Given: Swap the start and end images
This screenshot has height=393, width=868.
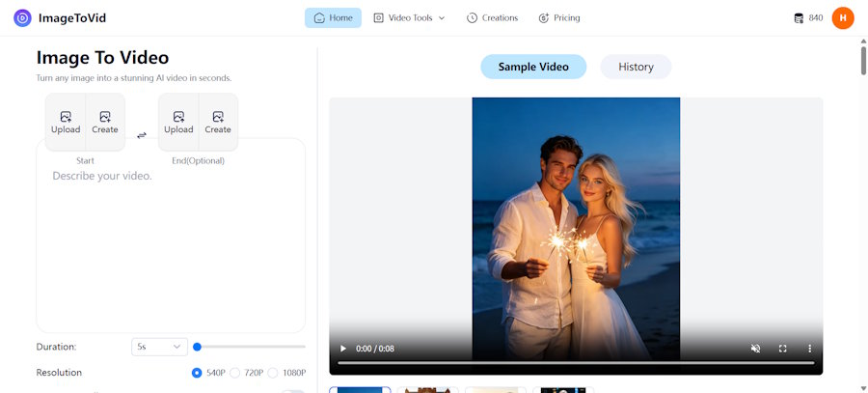Looking at the screenshot, I should 142,134.
